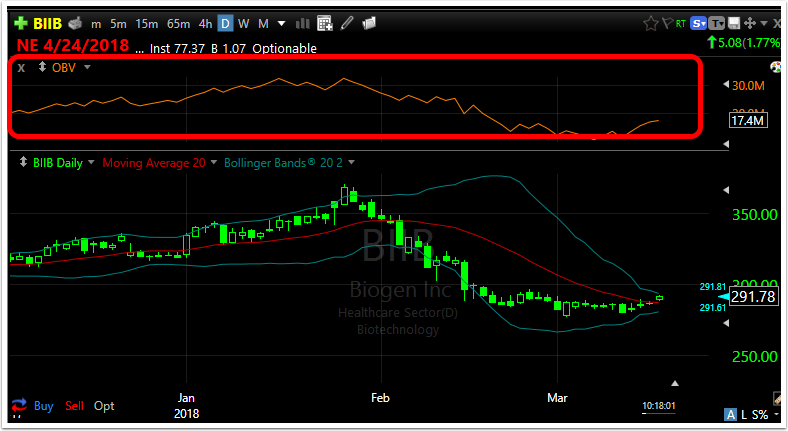Click the BIIB Daily pane reorder arrows
Image resolution: width=788 pixels, height=431 pixels.
click(x=23, y=162)
